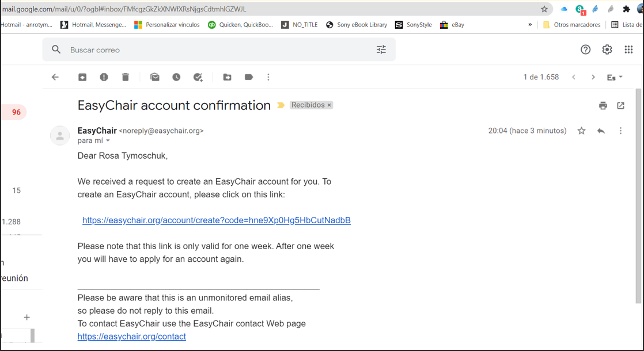644x351 pixels.
Task: Open the easychair.org/contact link
Action: coord(131,337)
